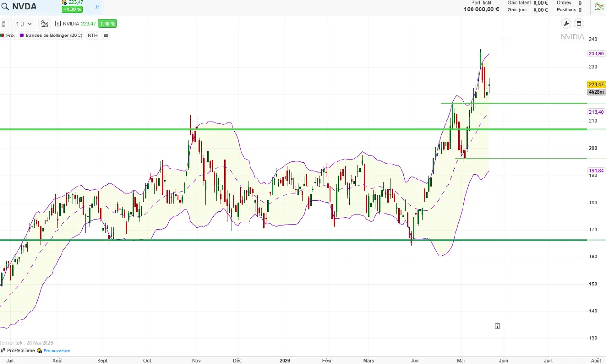Viewport: 606px width, 364px height.
Task: Open the 1 J timeframe dropdown
Action: (23, 24)
